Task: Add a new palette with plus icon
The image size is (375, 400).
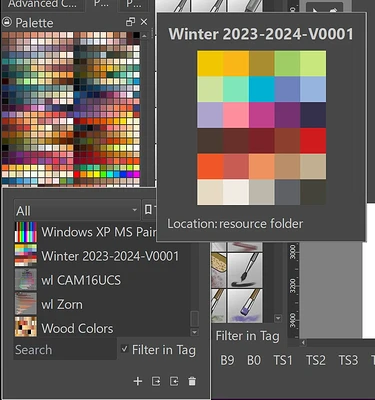Action: tap(138, 381)
